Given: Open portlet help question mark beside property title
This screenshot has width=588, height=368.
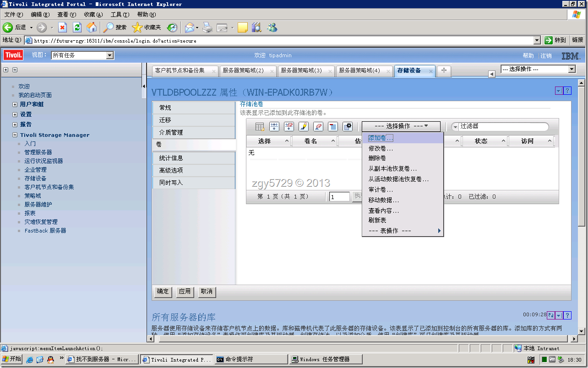Looking at the screenshot, I should point(567,91).
